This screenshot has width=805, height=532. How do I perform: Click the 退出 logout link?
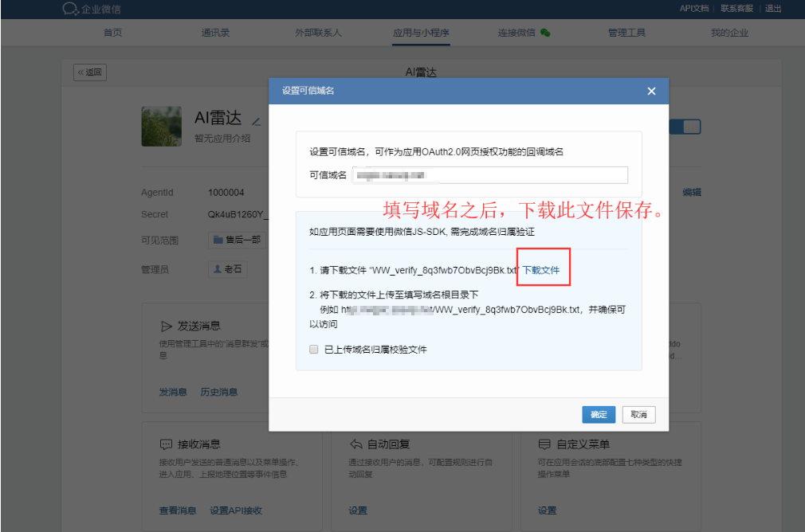772,8
